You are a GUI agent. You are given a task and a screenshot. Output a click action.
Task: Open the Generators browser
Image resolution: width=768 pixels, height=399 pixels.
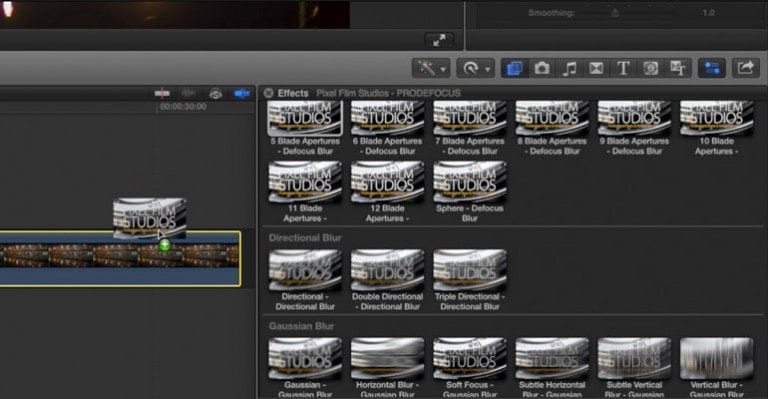(650, 68)
